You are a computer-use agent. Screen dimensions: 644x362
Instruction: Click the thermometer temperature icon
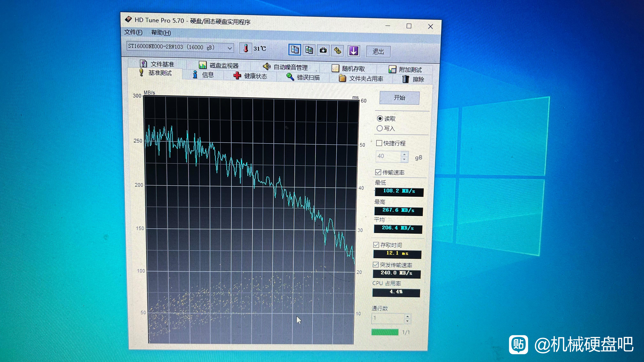click(246, 48)
